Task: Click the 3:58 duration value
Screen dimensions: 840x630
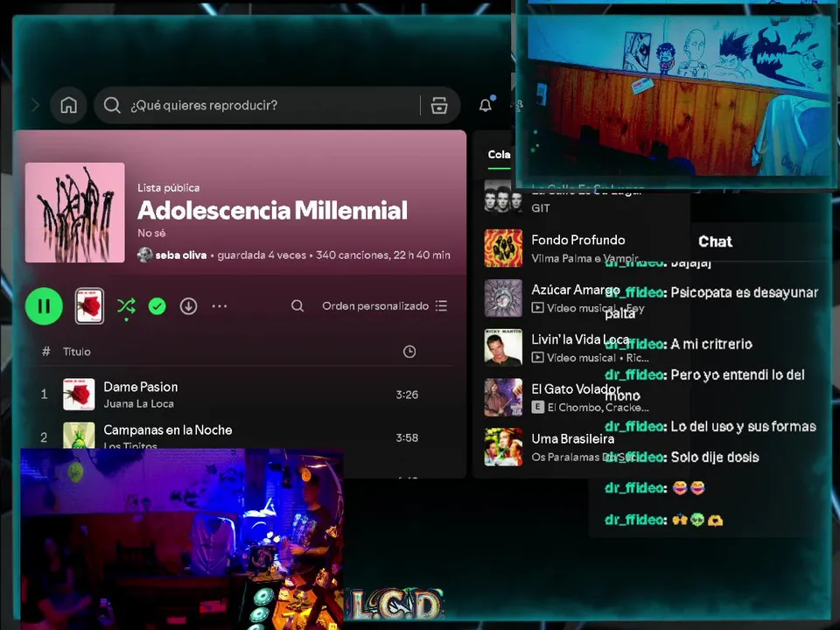Action: pyautogui.click(x=407, y=437)
